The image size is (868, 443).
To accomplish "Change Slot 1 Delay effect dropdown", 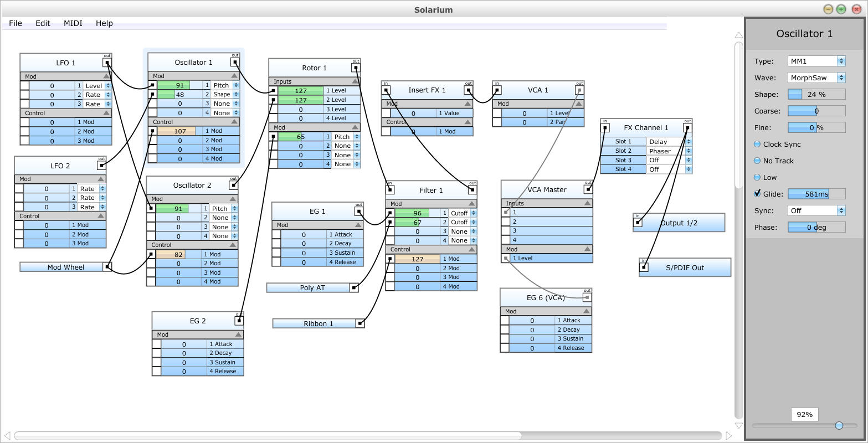I will point(670,142).
